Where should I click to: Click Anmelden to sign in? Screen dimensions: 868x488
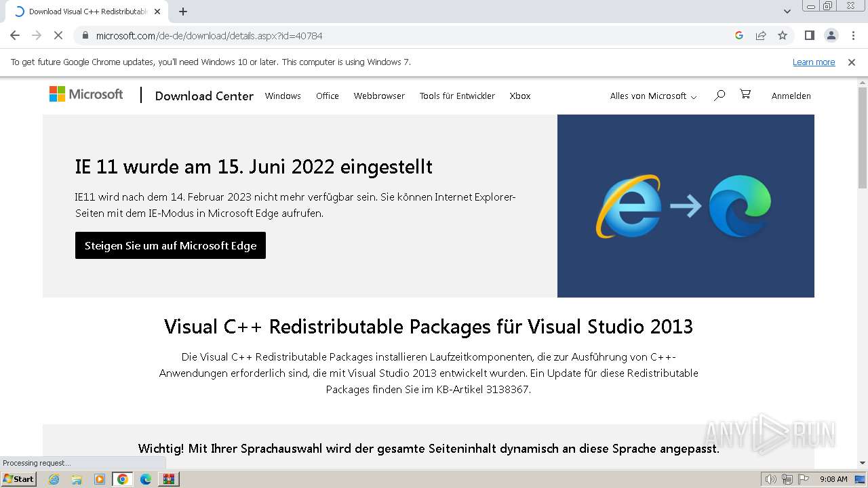[791, 96]
